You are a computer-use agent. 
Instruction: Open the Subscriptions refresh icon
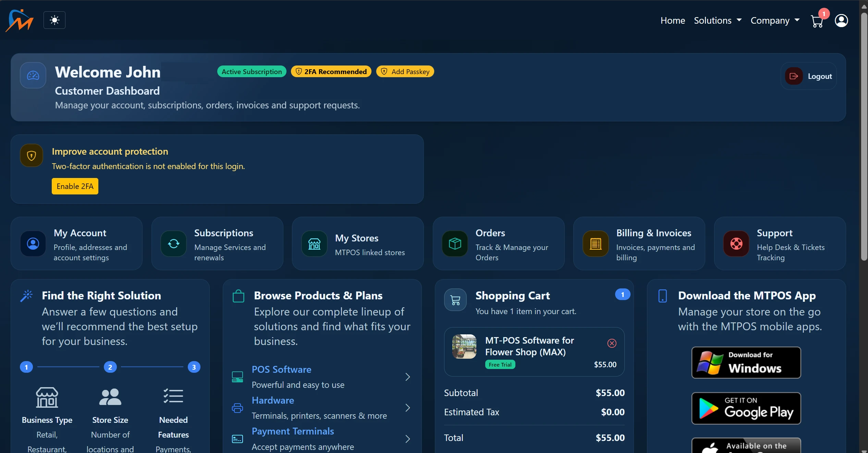[x=174, y=243]
